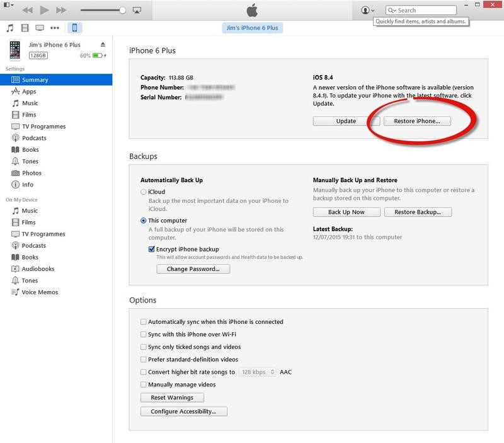Click the 128GB capacity badge
Screen dimensions: 504x443
(38, 55)
